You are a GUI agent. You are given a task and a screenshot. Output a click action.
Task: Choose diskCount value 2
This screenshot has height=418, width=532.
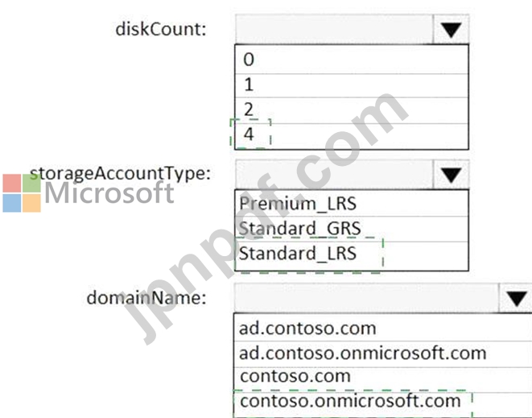[x=352, y=110]
